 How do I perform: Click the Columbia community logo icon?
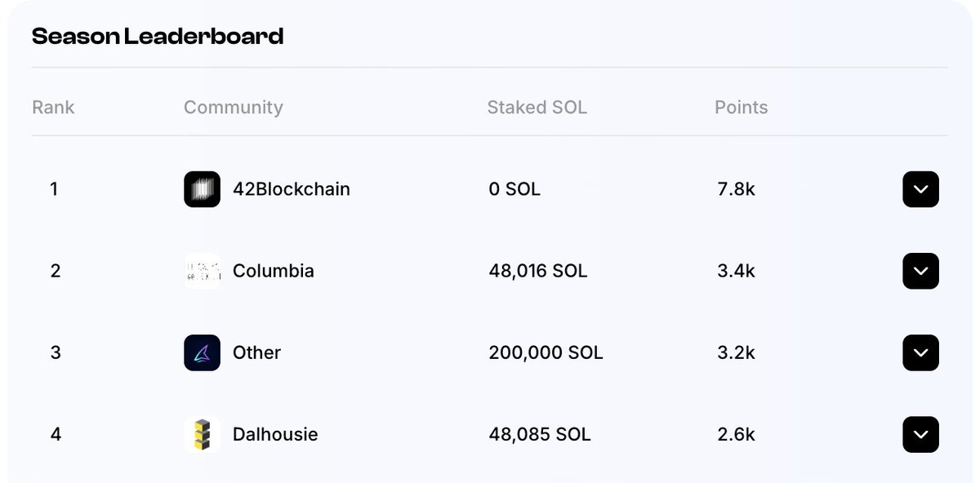[202, 271]
